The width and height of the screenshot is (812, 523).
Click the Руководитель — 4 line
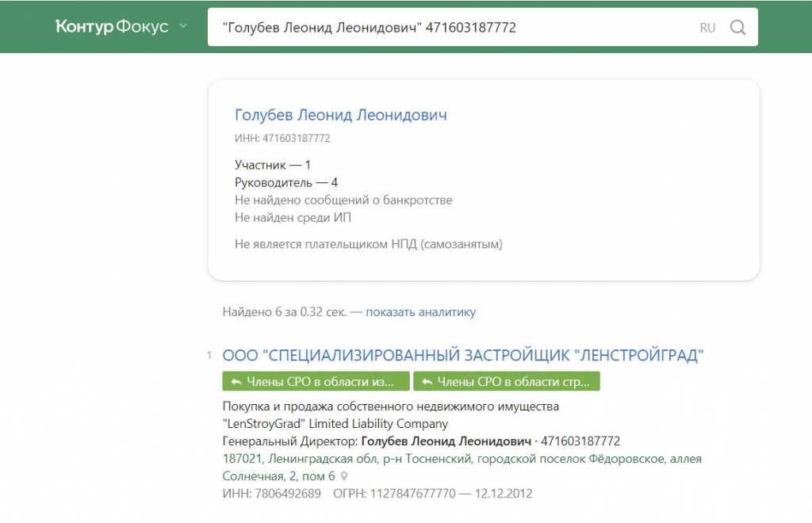pos(285,182)
